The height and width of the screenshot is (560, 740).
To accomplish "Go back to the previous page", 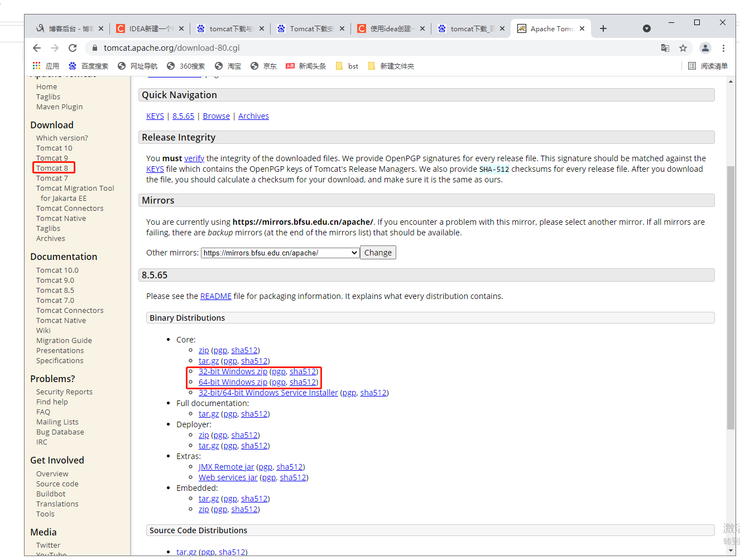I will coord(37,48).
